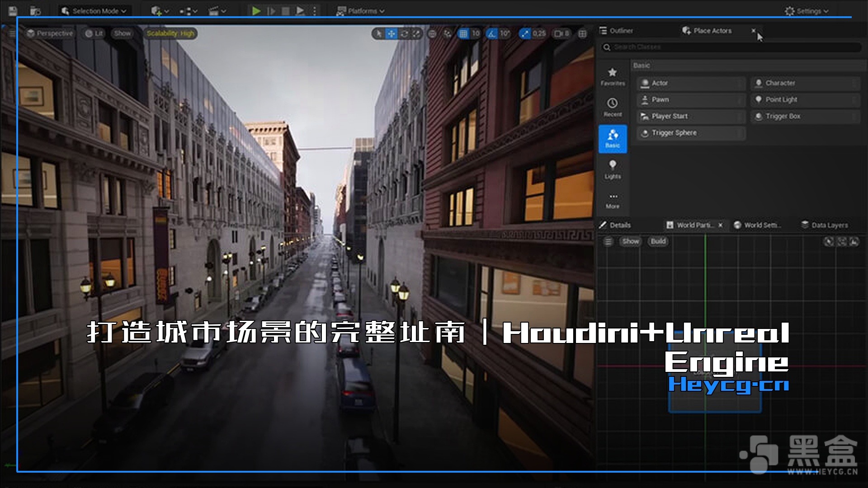Toggle rotation angle snapping icon
Viewport: 868px width, 488px height.
click(491, 33)
